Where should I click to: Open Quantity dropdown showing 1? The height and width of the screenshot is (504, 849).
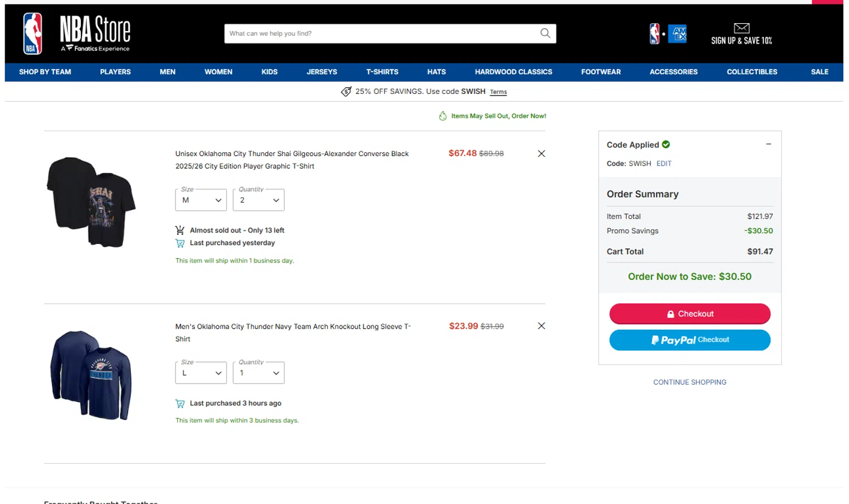tap(259, 373)
